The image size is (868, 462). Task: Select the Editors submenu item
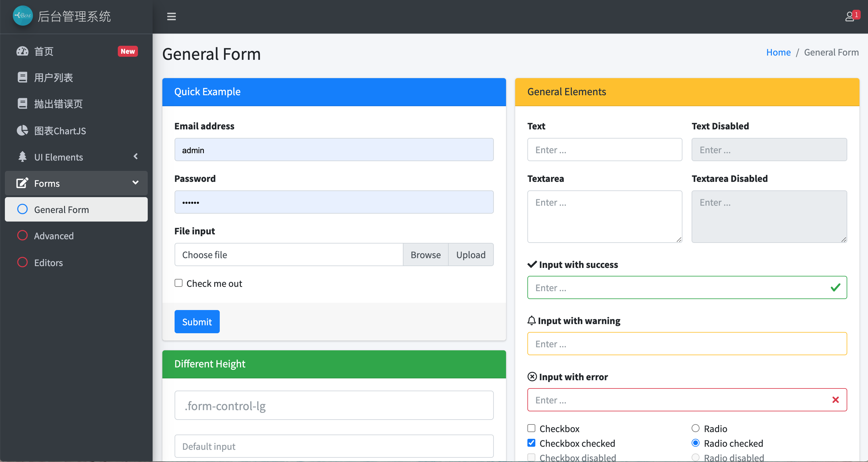coord(77,262)
